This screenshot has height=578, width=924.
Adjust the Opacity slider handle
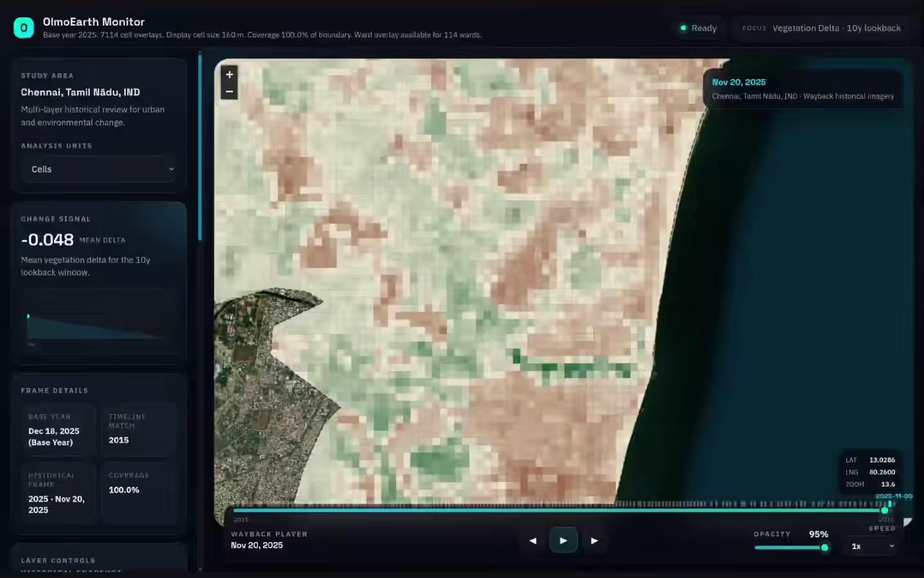(825, 548)
